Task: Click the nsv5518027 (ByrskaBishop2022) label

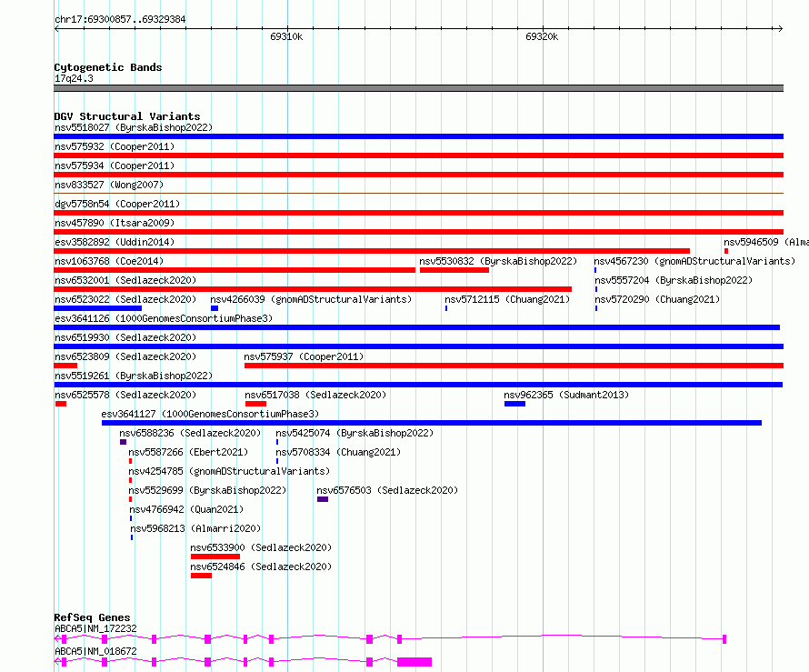Action: pos(134,127)
